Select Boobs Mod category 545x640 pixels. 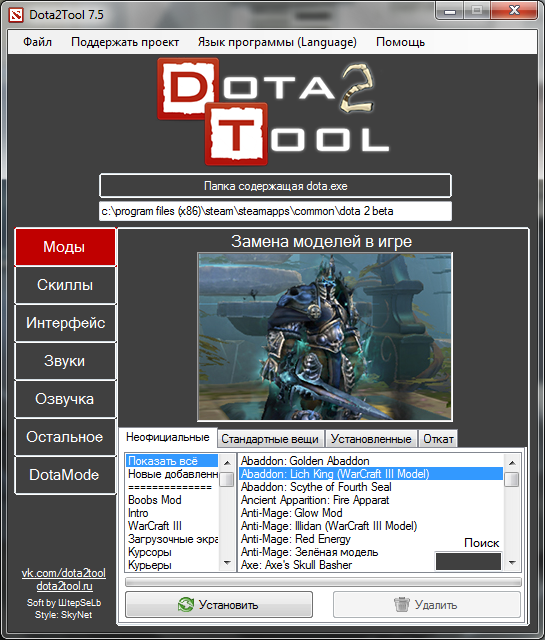172,500
